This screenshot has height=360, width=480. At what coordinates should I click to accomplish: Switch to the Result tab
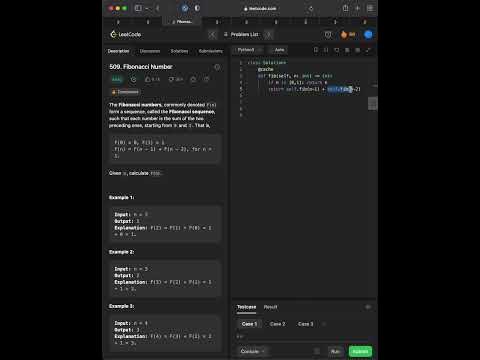270,307
